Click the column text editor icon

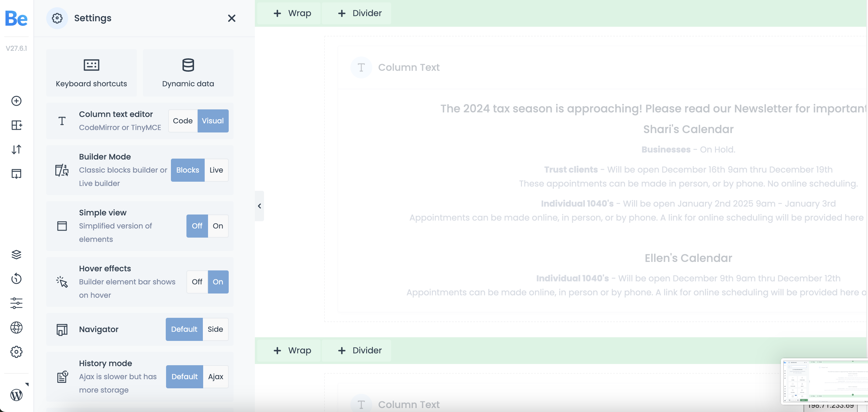coord(61,121)
